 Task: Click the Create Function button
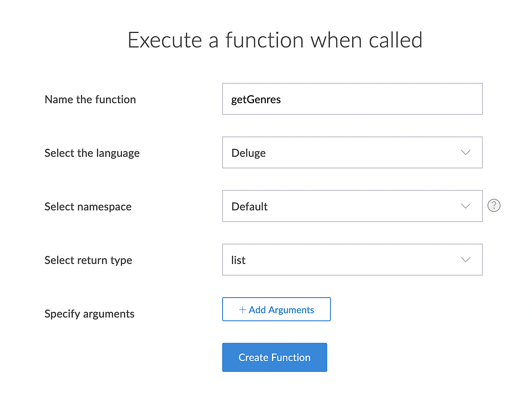[274, 357]
